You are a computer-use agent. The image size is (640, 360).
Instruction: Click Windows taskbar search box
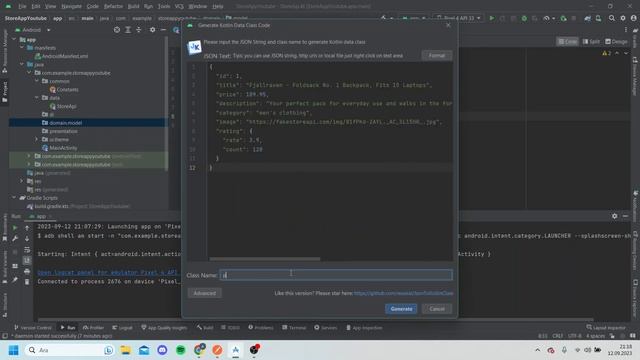[x=69, y=350]
